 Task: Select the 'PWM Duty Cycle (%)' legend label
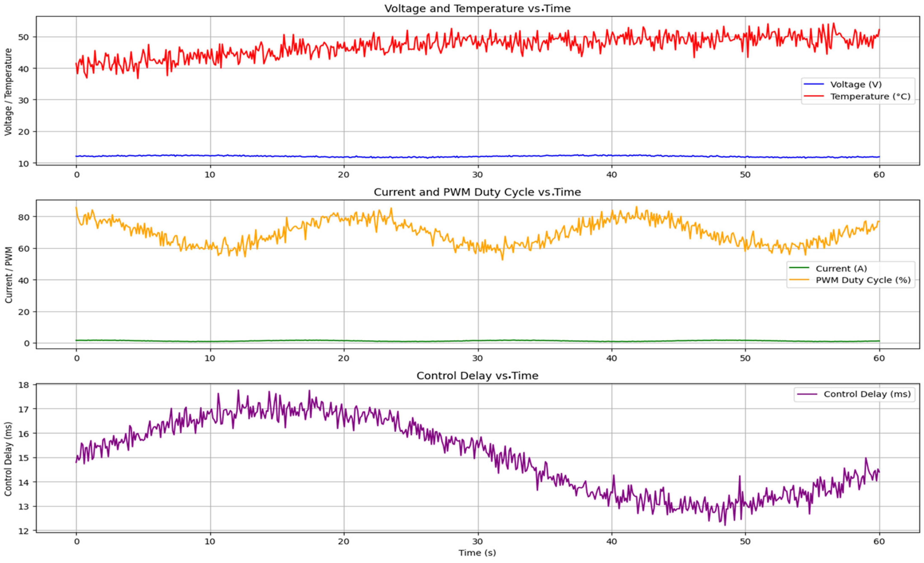(x=863, y=280)
